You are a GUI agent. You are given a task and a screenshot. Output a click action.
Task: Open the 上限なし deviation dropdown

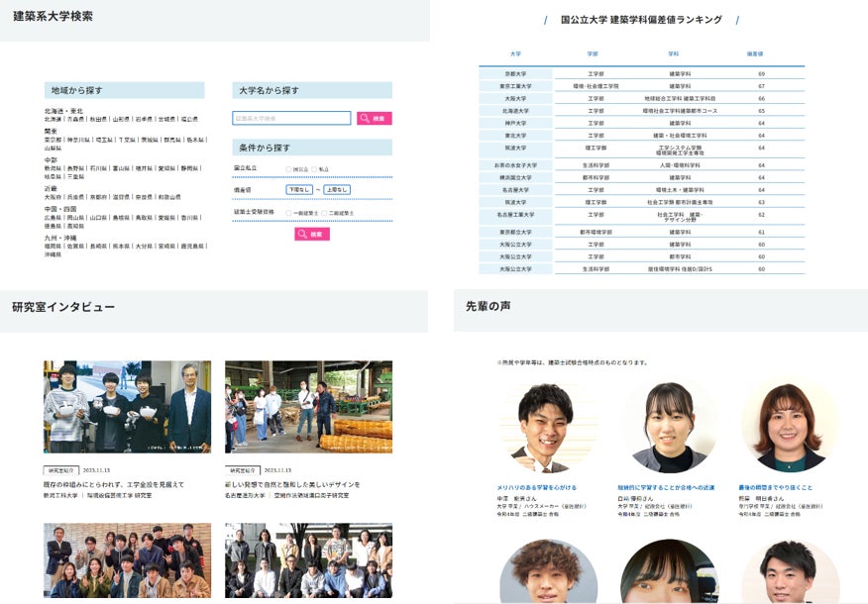click(337, 190)
